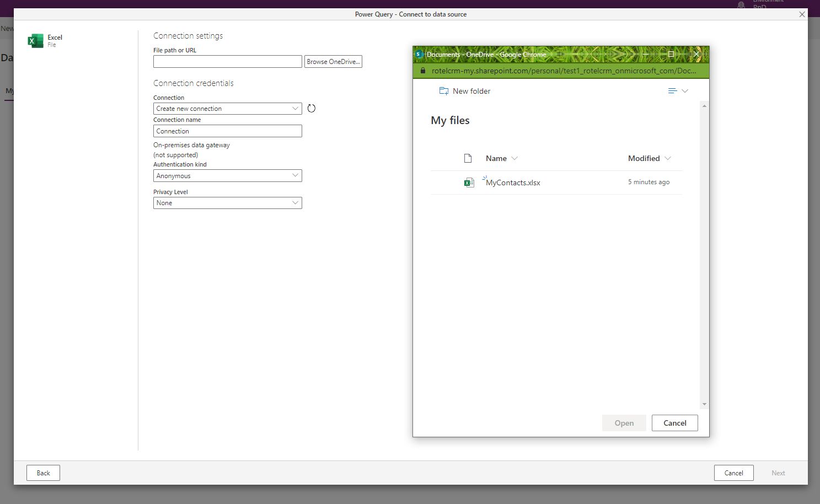This screenshot has width=820, height=504.
Task: Maximize the OneDrive Chrome popup window
Action: [x=671, y=54]
